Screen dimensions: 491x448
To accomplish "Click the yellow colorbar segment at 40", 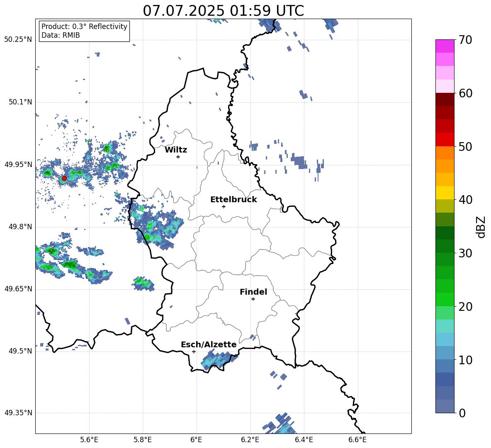I will pos(445,193).
